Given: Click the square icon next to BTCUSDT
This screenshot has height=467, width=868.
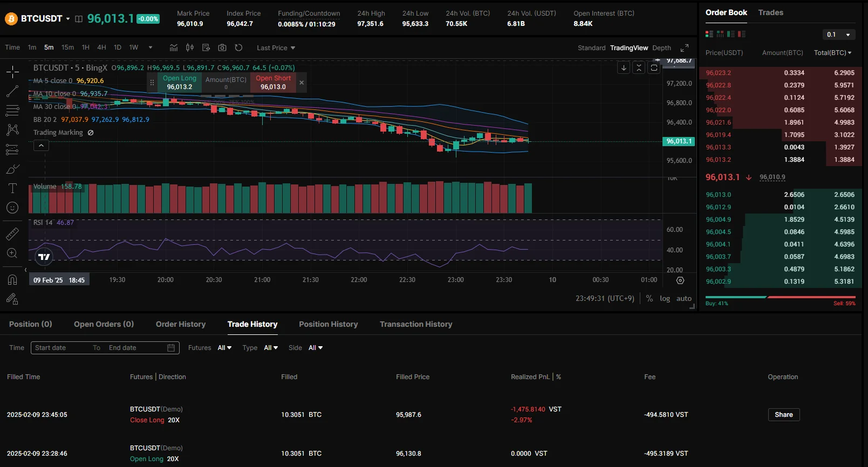Looking at the screenshot, I should 79,19.
